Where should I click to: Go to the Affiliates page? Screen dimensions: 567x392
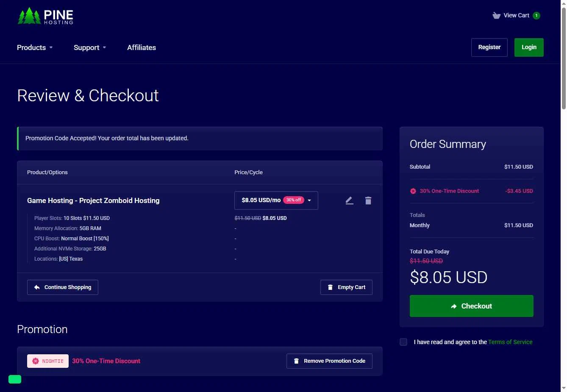[142, 47]
